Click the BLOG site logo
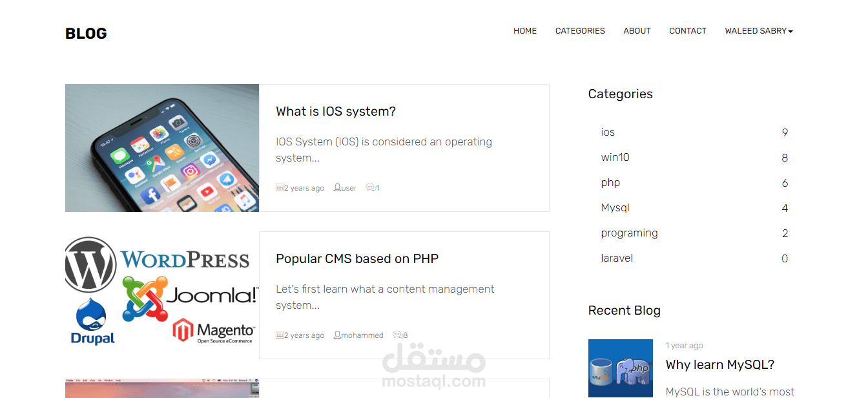Screen dimensions: 868x398 coord(86,34)
